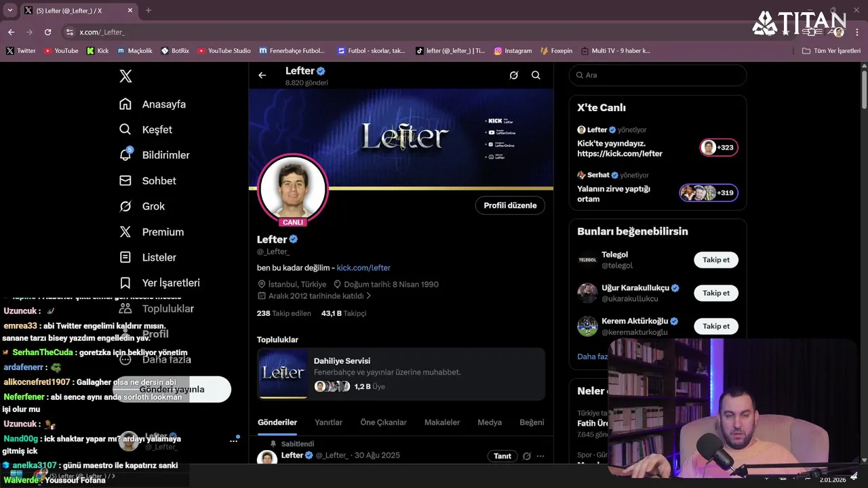Follow Kerem Aktürkoğlu with Takip et

[716, 326]
